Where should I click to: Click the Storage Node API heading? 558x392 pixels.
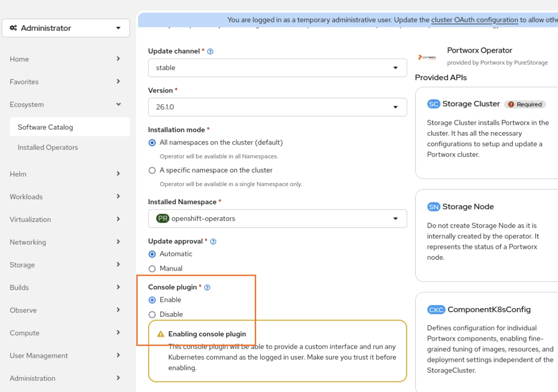(468, 207)
